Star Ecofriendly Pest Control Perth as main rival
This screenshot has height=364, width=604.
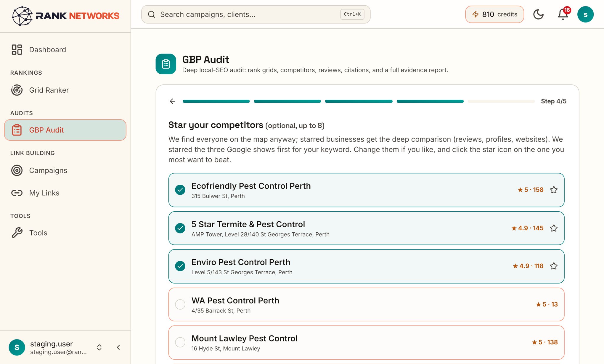(x=554, y=190)
